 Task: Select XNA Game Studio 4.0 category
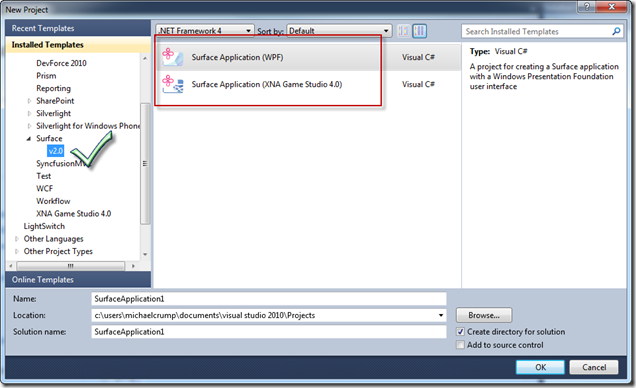tap(73, 214)
